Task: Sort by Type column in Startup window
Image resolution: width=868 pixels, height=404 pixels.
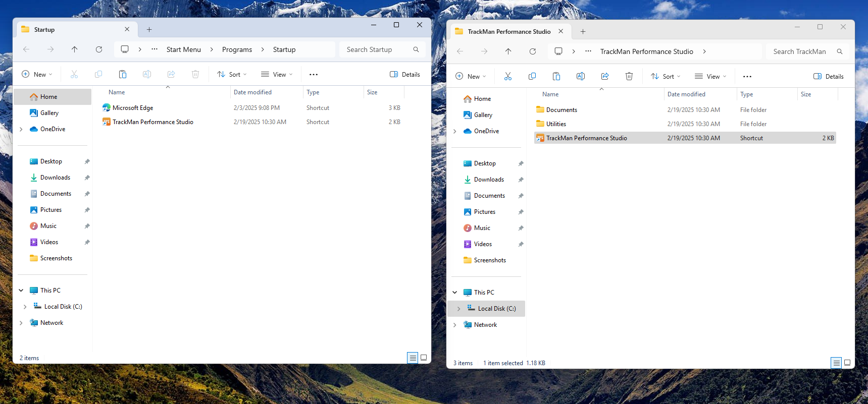Action: [313, 92]
